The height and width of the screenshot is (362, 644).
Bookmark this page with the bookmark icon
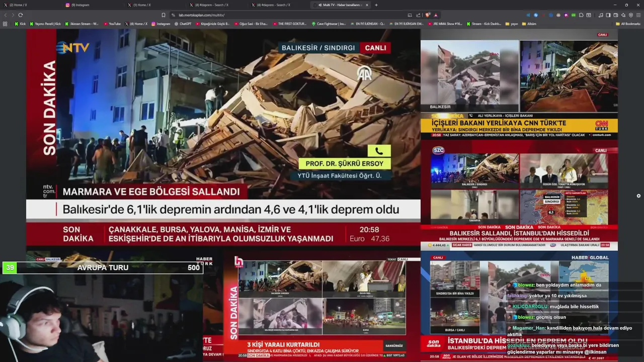[163, 15]
